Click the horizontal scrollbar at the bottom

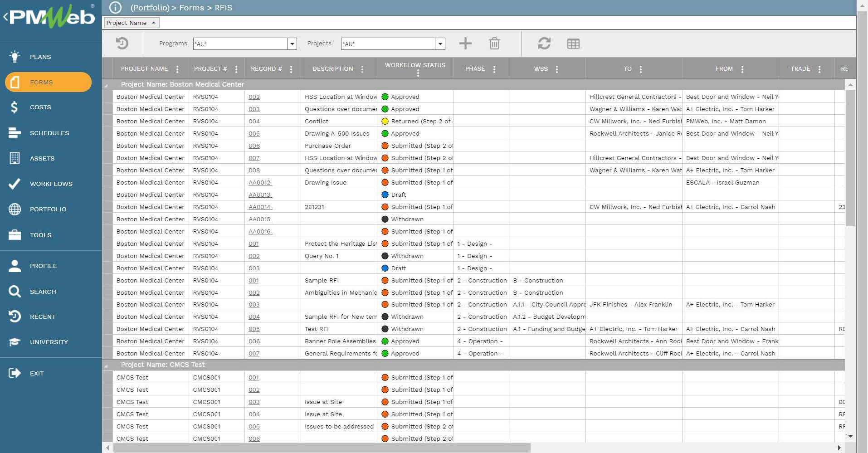[322, 448]
